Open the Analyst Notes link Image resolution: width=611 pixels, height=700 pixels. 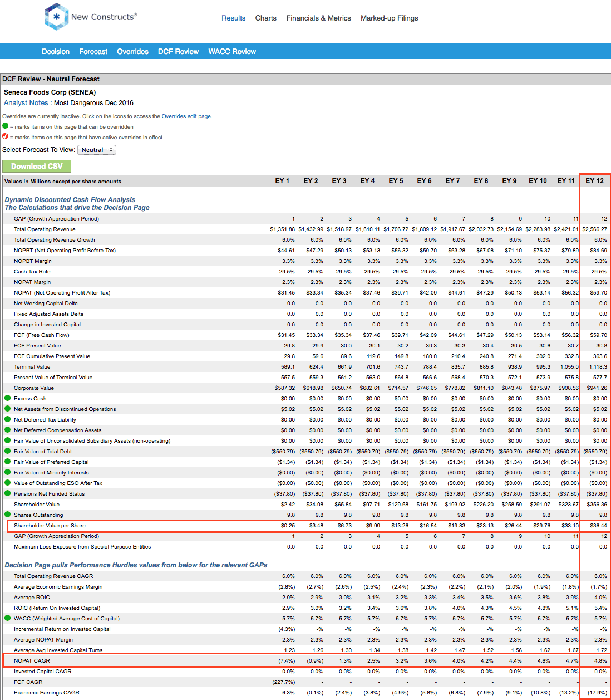[x=26, y=103]
